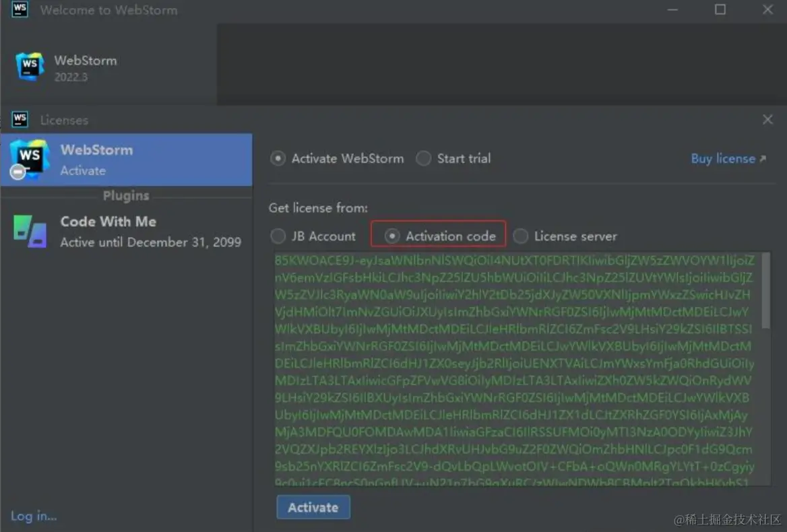This screenshot has width=787, height=532.
Task: Click the WS icon in Licenses title bar
Action: 20,119
